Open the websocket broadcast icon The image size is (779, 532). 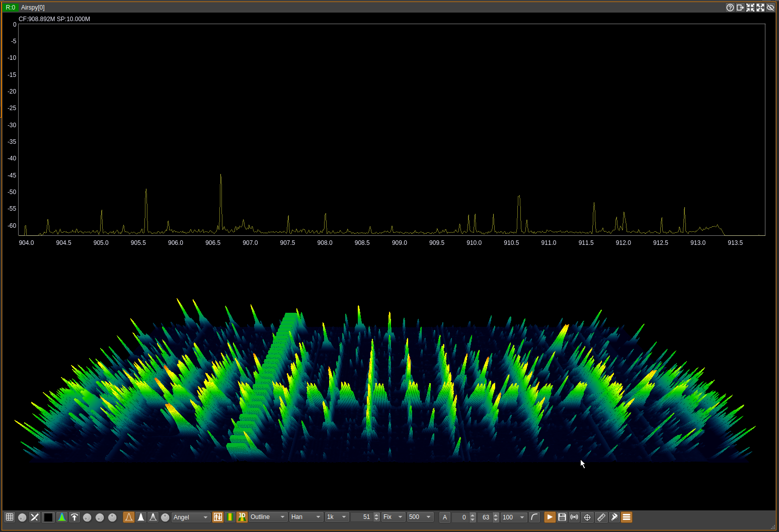(574, 517)
